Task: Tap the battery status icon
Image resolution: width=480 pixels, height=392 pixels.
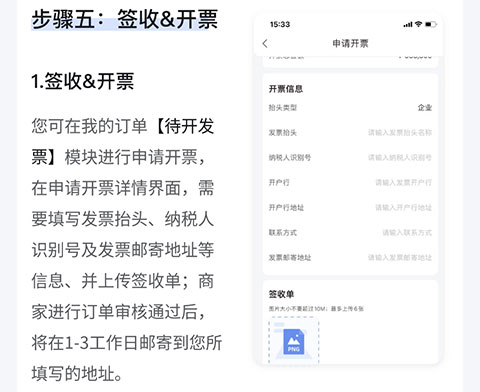Action: click(x=431, y=24)
